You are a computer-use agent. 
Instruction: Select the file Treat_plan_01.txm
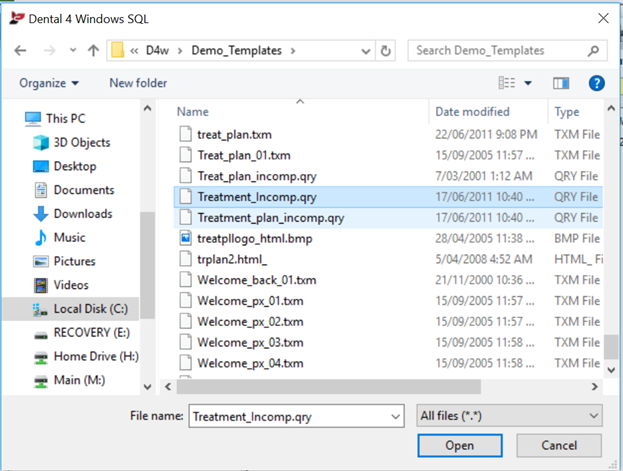[x=244, y=155]
